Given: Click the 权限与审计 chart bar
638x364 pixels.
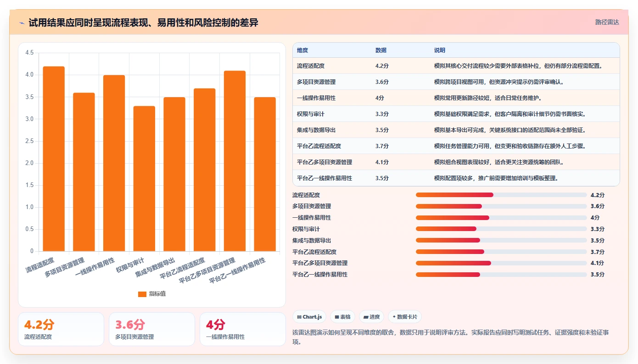Looking at the screenshot, I should coord(144,179).
